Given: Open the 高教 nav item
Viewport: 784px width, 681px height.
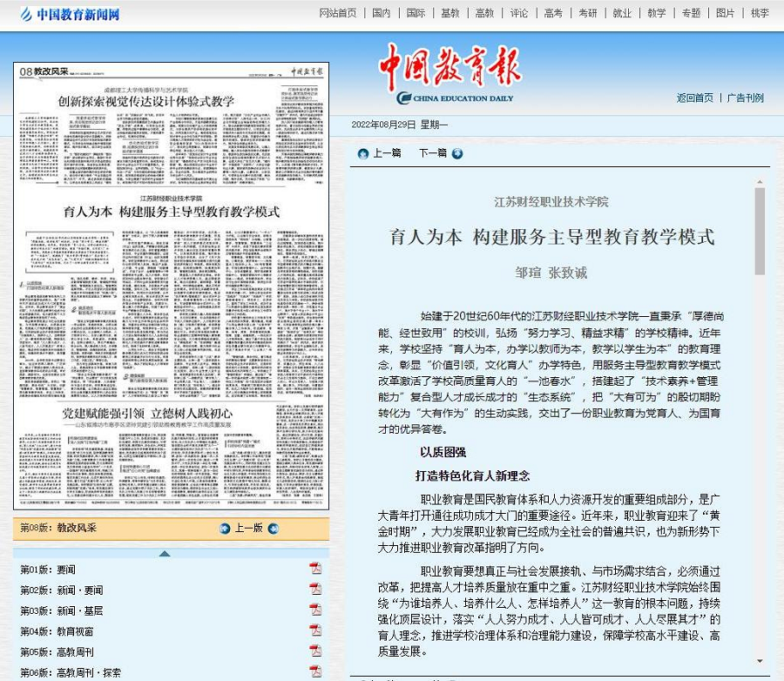Looking at the screenshot, I should (484, 13).
